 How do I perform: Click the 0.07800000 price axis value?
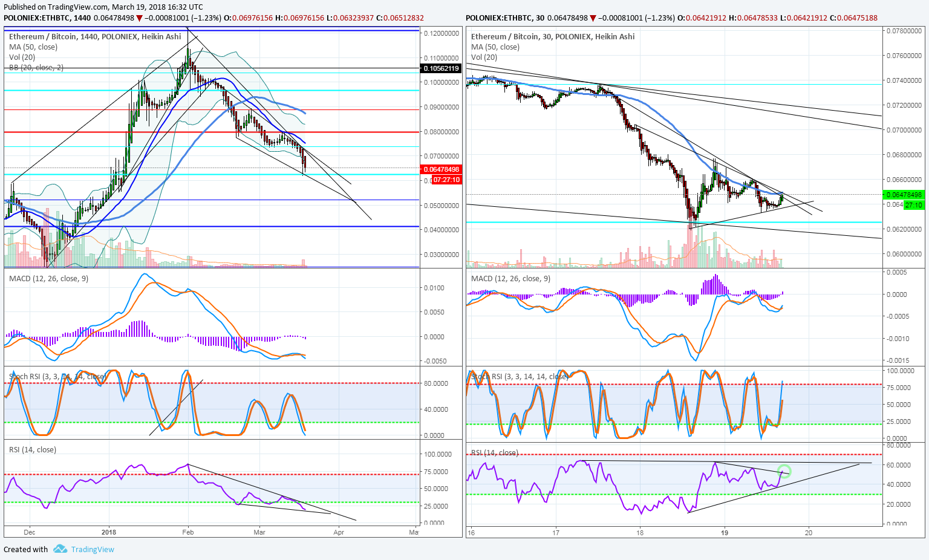(904, 30)
